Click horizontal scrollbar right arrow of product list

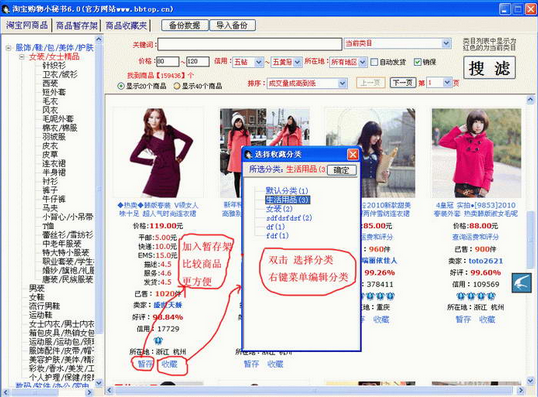[521, 390]
